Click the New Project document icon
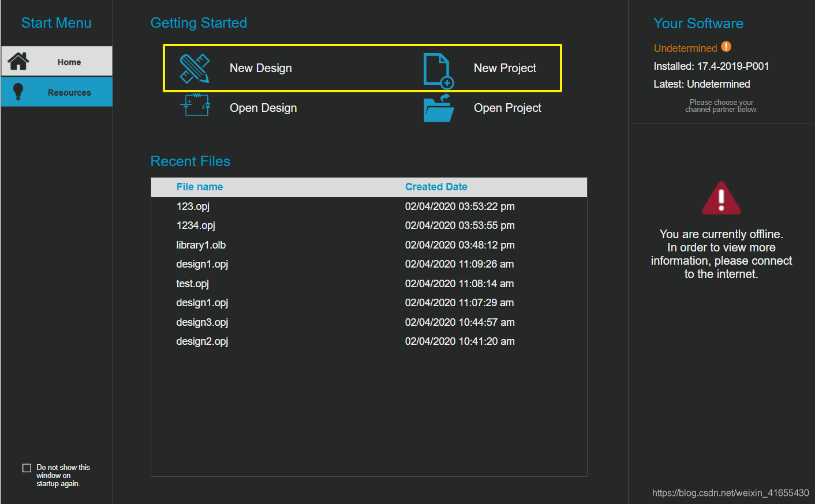This screenshot has height=504, width=815. pos(438,70)
